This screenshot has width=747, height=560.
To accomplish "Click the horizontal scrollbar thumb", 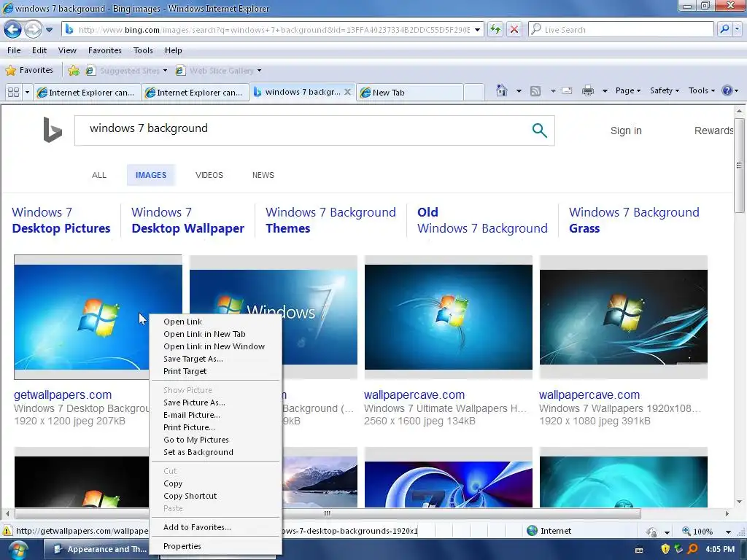I will click(328, 513).
